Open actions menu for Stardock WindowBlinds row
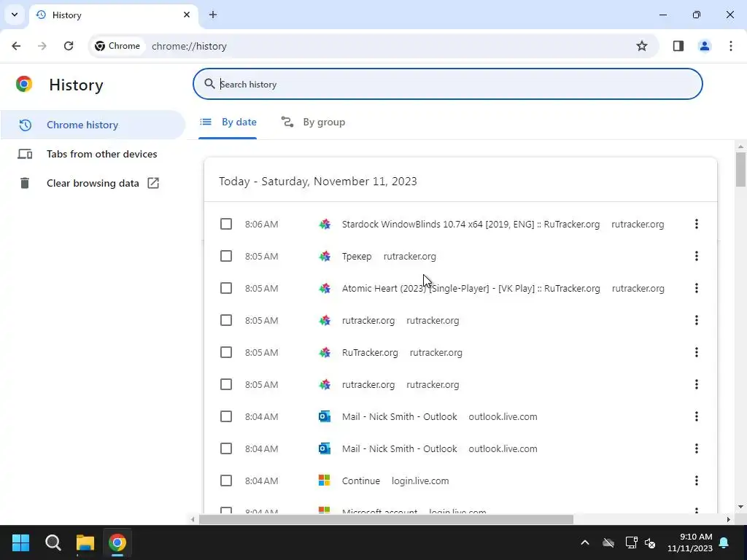 pyautogui.click(x=697, y=224)
